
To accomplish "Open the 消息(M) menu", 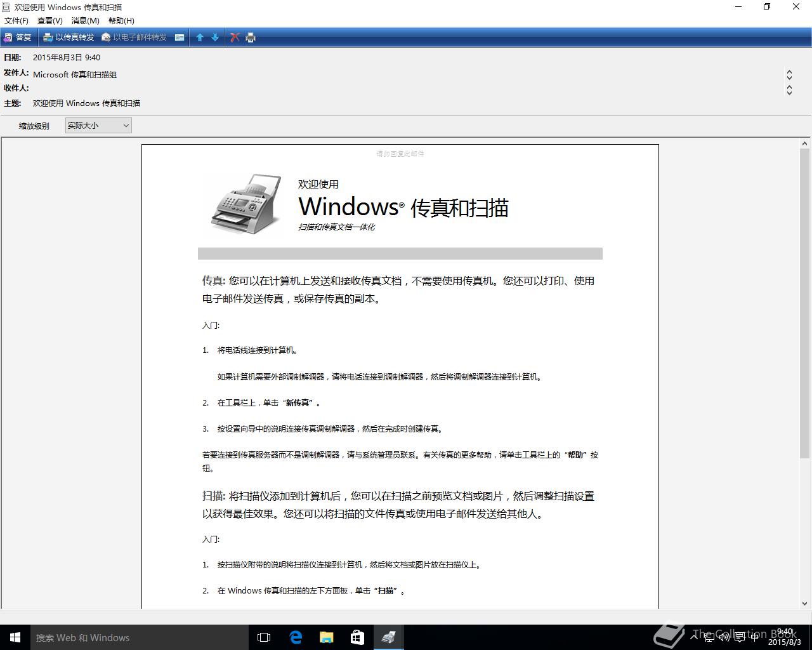I will tap(86, 20).
